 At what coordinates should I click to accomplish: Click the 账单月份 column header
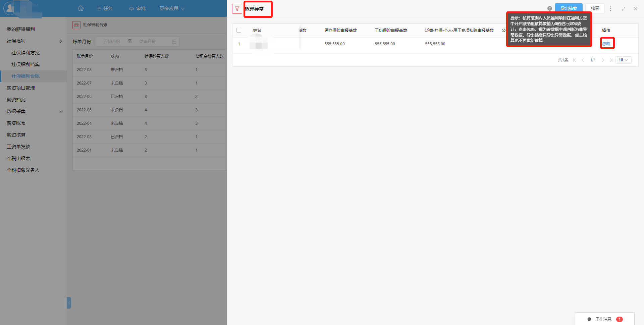tap(85, 56)
